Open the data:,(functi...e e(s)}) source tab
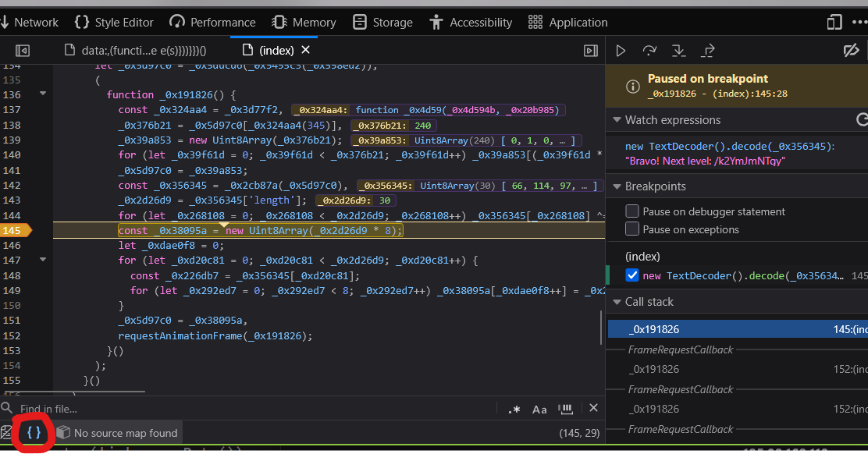Screen dimensions: 868x454 (136, 51)
